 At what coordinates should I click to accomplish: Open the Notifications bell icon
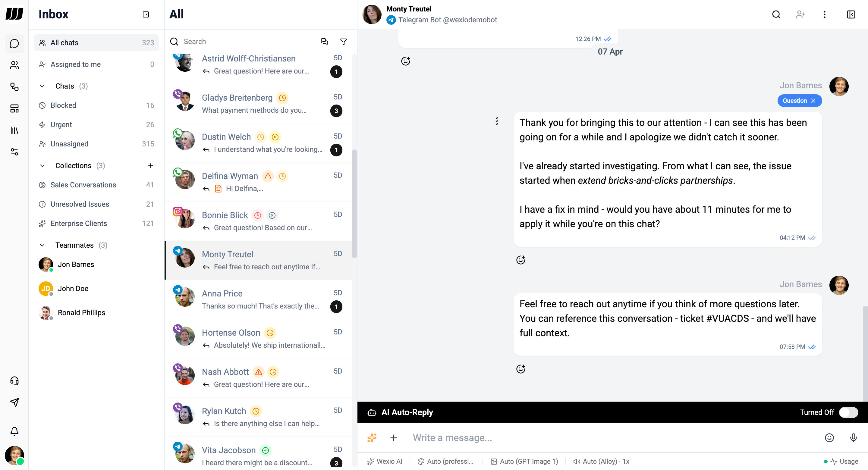coord(14,431)
